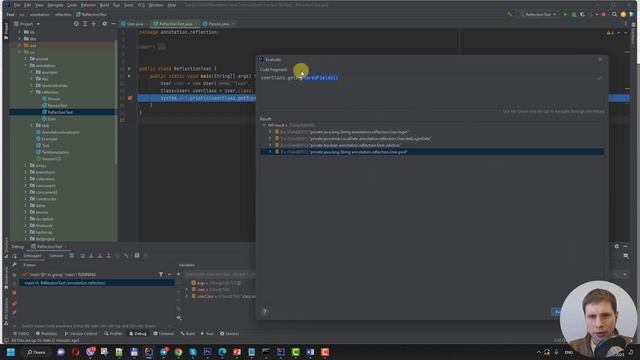
Task: Expand result element 1 lastLoginDate field
Action: coord(270,138)
